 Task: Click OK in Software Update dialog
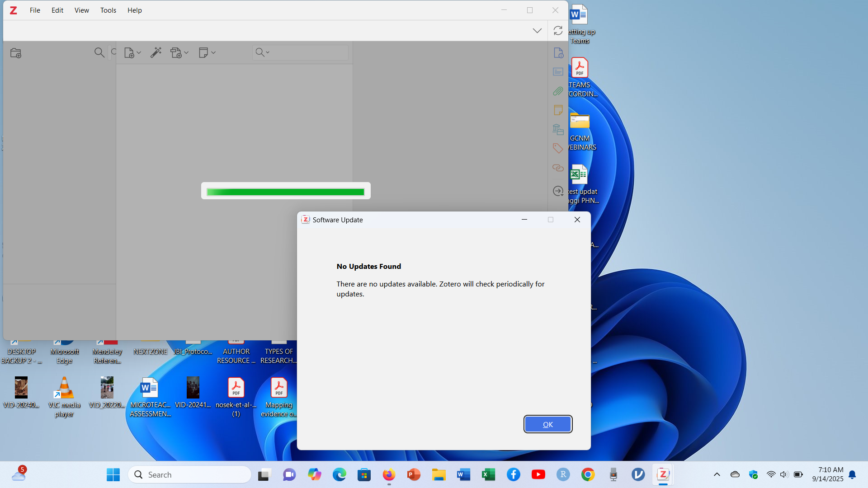pos(548,424)
